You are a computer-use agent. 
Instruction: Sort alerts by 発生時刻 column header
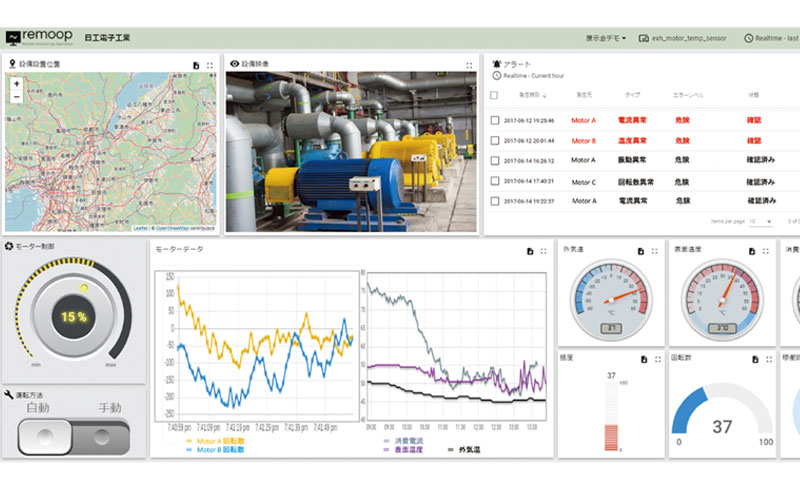click(532, 95)
